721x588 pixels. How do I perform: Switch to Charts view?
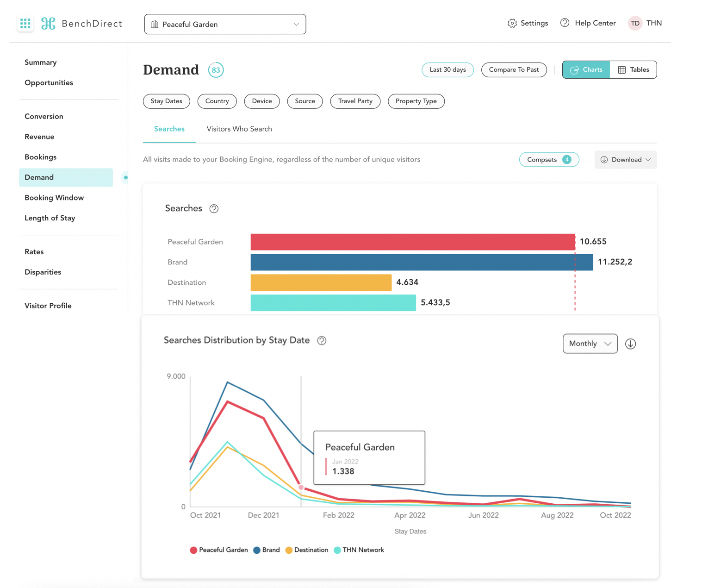(586, 69)
